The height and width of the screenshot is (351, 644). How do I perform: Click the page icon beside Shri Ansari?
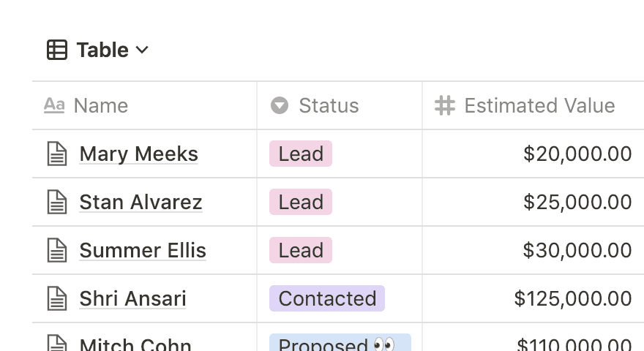point(57,298)
